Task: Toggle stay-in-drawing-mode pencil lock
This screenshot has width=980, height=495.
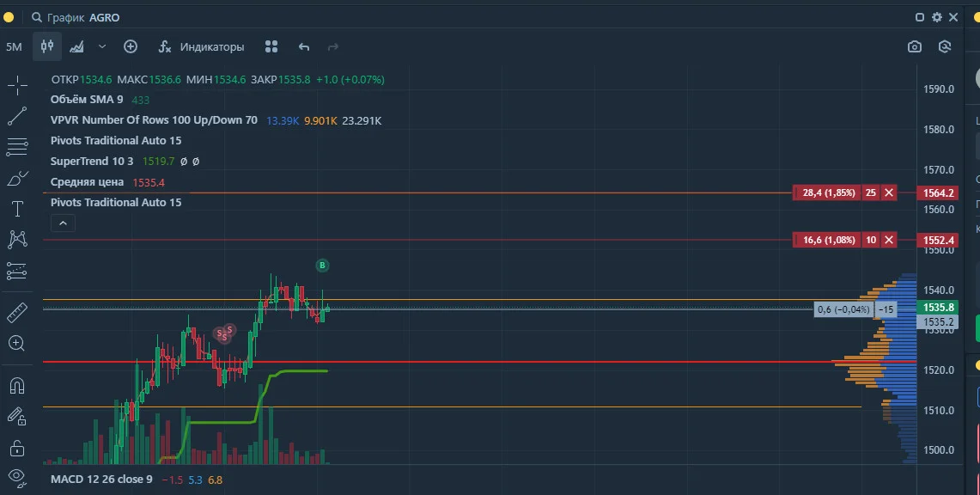Action: point(17,416)
